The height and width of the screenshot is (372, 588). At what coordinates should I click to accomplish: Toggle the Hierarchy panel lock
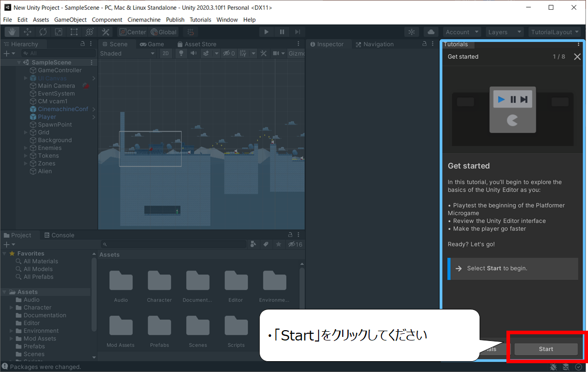click(x=83, y=44)
